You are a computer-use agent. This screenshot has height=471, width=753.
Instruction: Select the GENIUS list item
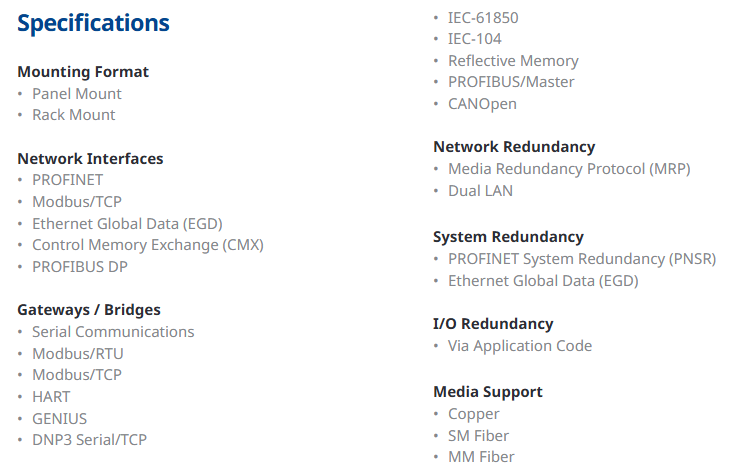pos(60,419)
